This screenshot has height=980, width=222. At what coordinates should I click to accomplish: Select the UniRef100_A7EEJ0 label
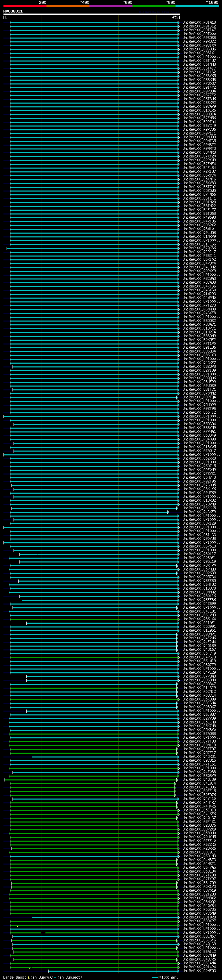click(199, 841)
